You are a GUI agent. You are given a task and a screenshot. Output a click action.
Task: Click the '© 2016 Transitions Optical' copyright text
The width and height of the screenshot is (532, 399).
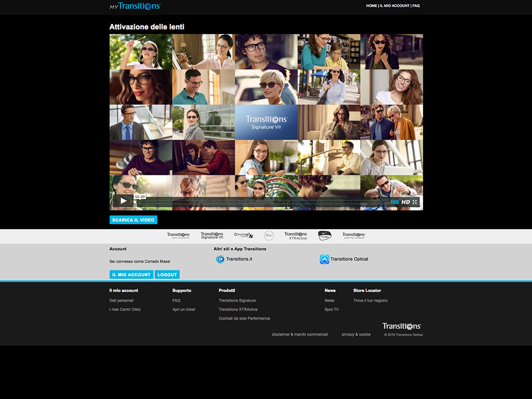tap(403, 335)
